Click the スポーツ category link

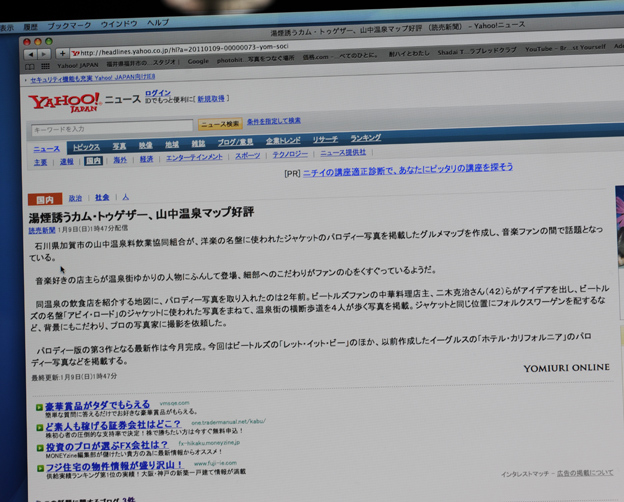click(247, 156)
